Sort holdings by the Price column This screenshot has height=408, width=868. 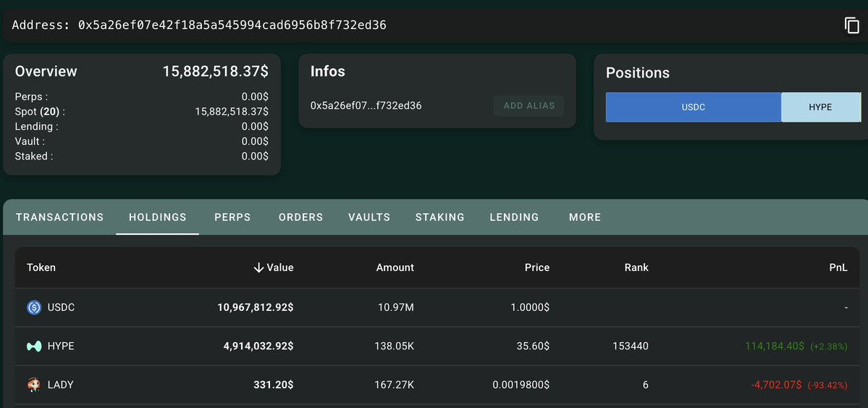pyautogui.click(x=537, y=268)
